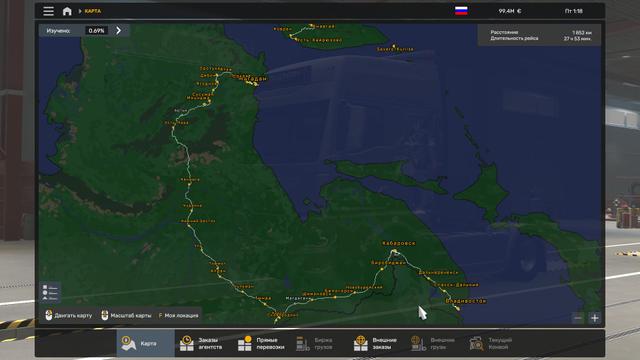Zoom in with the plus button
This screenshot has height=360, width=640.
click(595, 318)
